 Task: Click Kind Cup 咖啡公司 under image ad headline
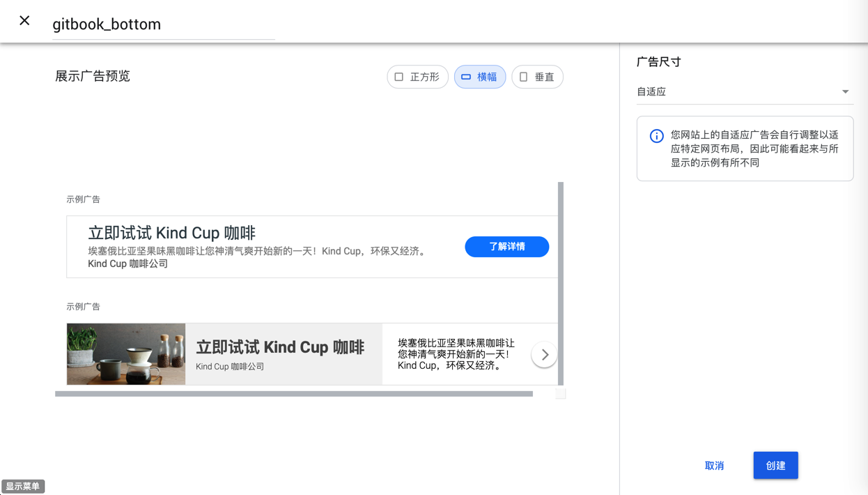click(x=230, y=367)
